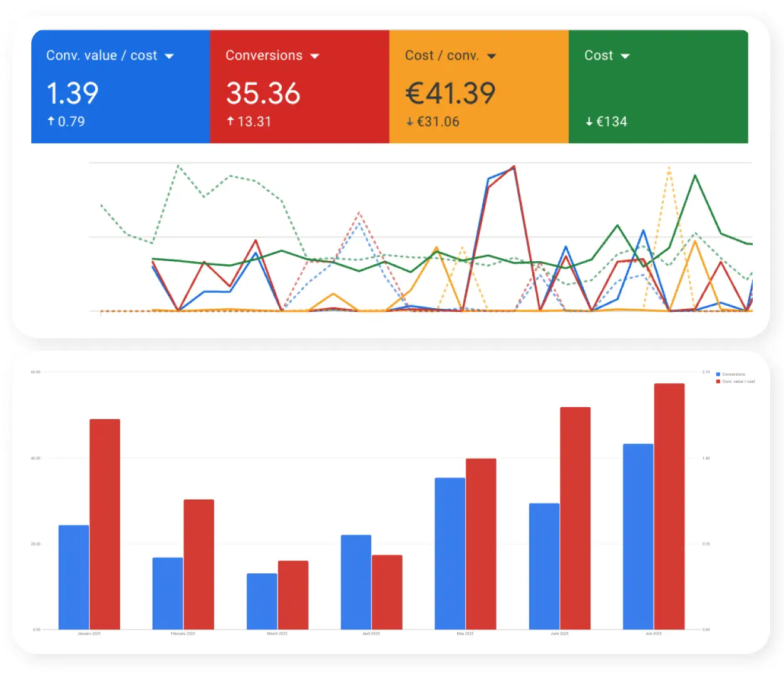The width and height of the screenshot is (784, 679).
Task: Click the €41.39 cost per conversion value
Action: click(x=450, y=93)
